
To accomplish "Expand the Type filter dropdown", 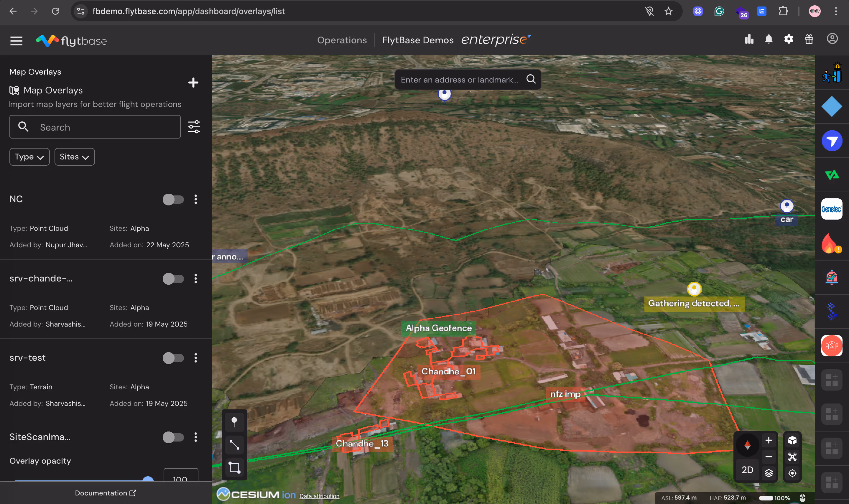I will click(29, 157).
